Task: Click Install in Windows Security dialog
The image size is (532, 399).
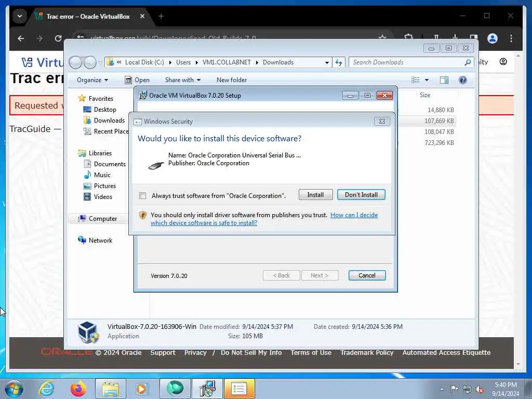Action: [315, 195]
